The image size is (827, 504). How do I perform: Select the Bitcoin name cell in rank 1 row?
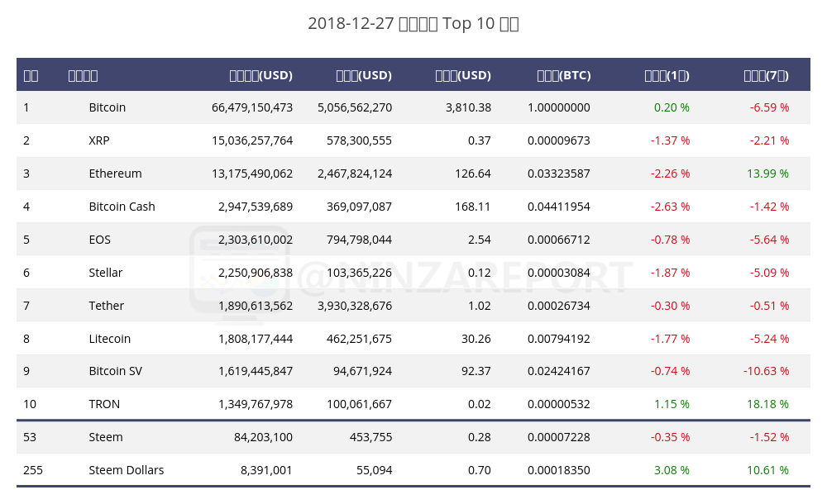(x=107, y=107)
